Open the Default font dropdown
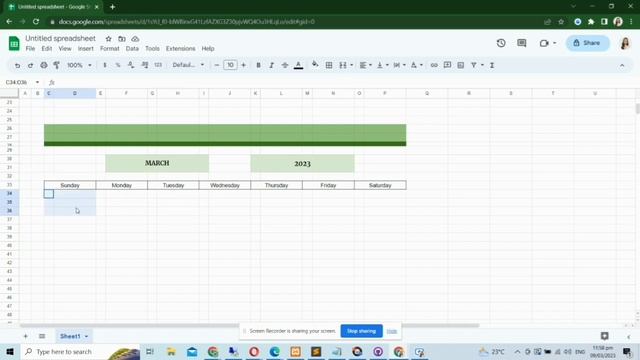Viewport: 640px width, 360px height. [188, 65]
